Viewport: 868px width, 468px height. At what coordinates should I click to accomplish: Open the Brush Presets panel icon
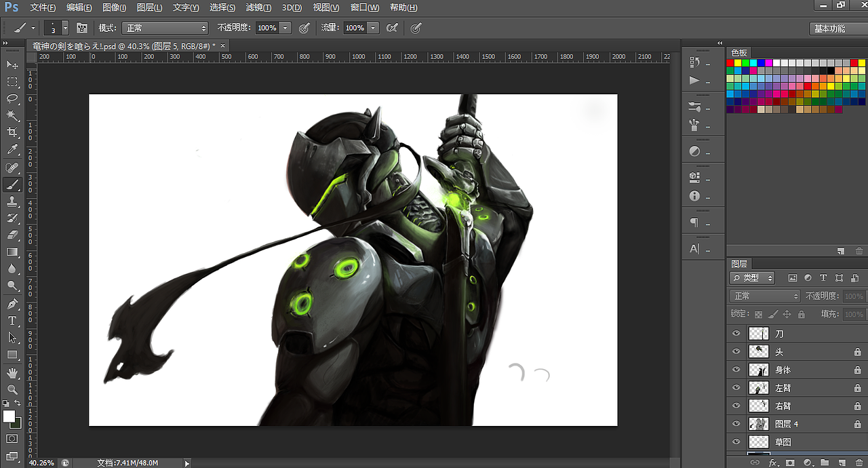tap(694, 125)
